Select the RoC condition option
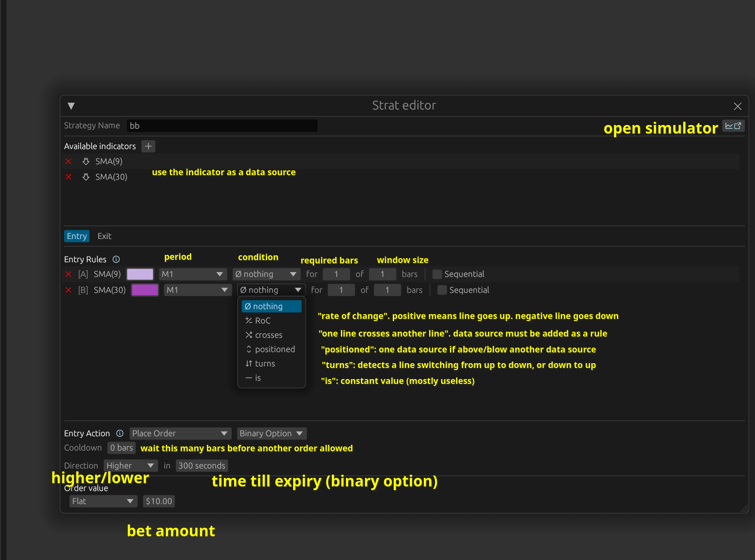The height and width of the screenshot is (560, 755). click(x=263, y=321)
